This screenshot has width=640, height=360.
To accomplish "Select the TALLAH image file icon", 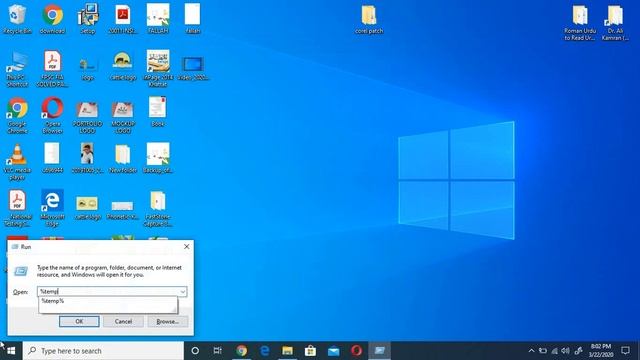I will (158, 19).
